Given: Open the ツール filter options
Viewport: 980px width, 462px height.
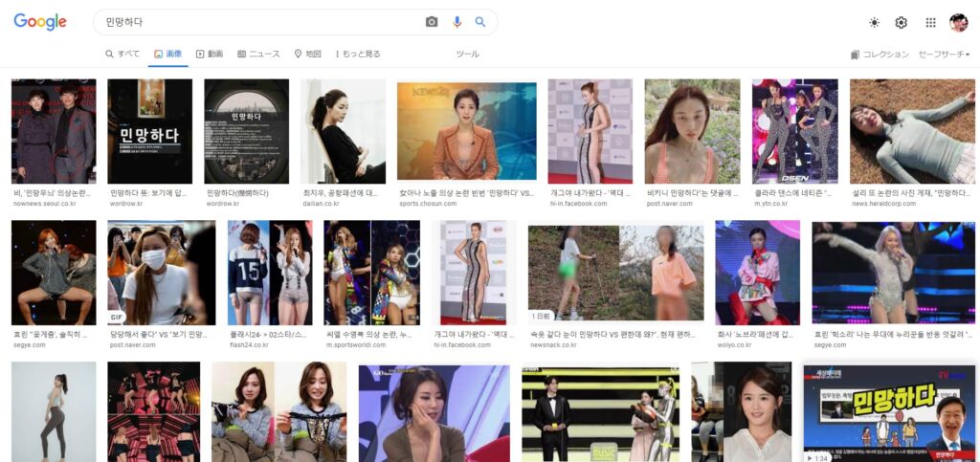Looking at the screenshot, I should [x=467, y=55].
